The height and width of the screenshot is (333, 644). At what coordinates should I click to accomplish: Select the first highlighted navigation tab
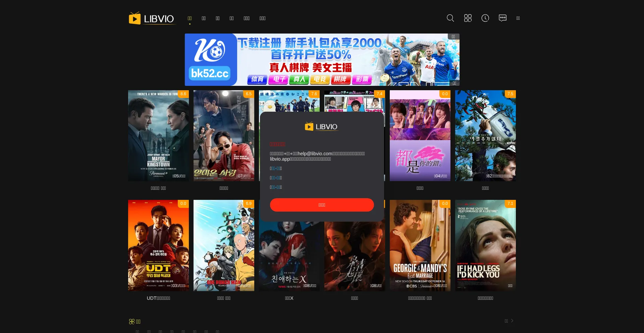(190, 18)
